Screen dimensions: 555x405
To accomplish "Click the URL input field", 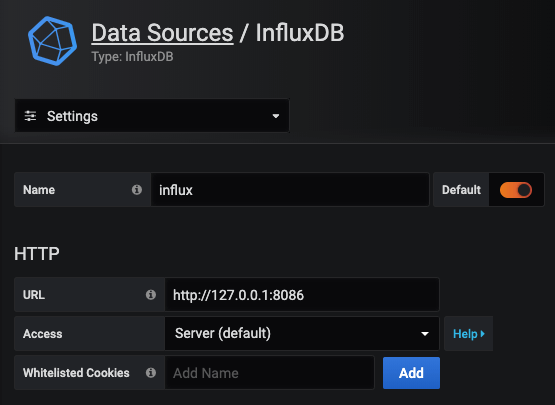I will coord(302,295).
